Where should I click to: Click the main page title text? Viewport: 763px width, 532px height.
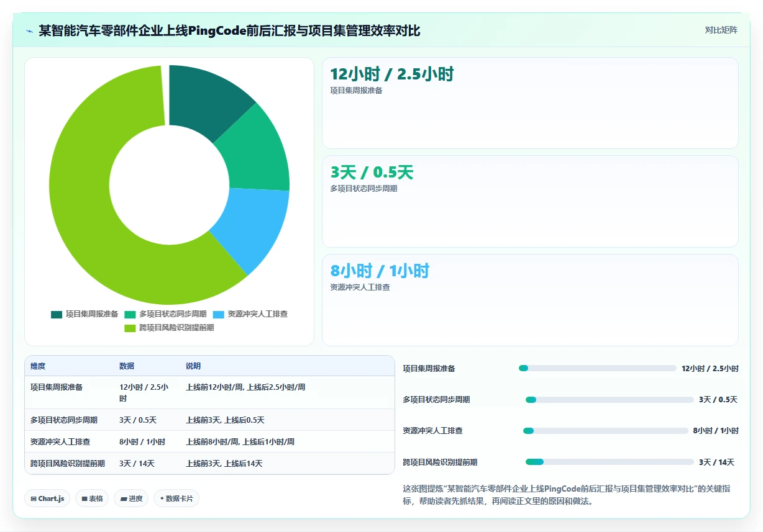(229, 30)
